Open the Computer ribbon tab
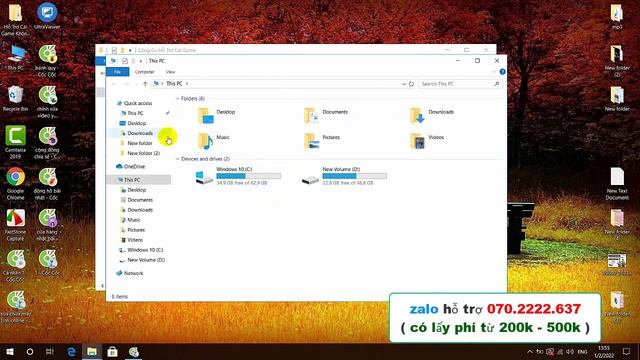The height and width of the screenshot is (360, 640). [144, 72]
